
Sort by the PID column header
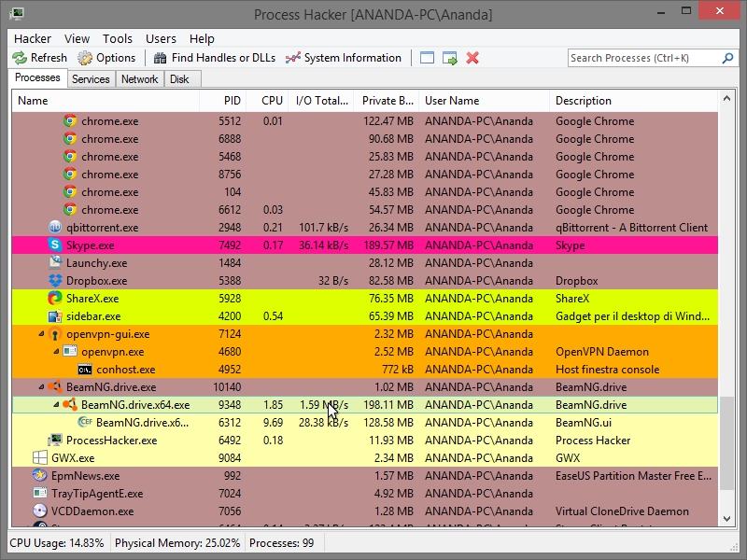223,101
